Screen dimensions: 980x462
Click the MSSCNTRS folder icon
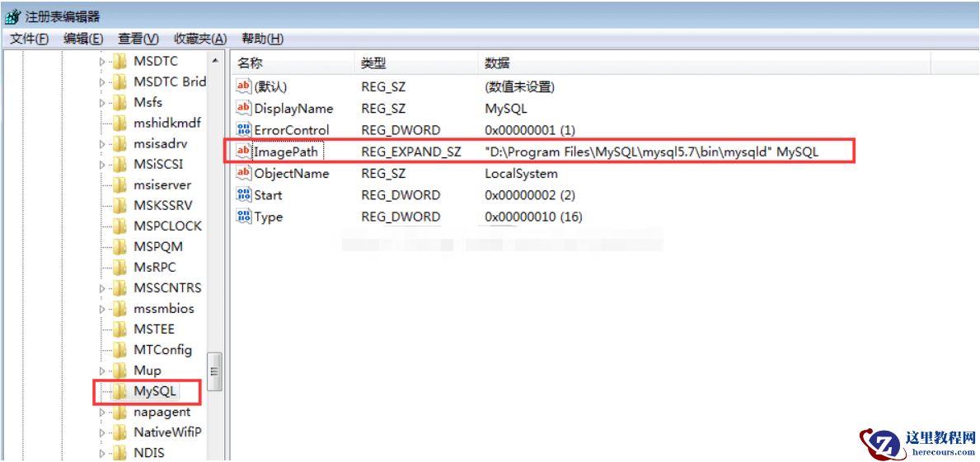tap(119, 288)
